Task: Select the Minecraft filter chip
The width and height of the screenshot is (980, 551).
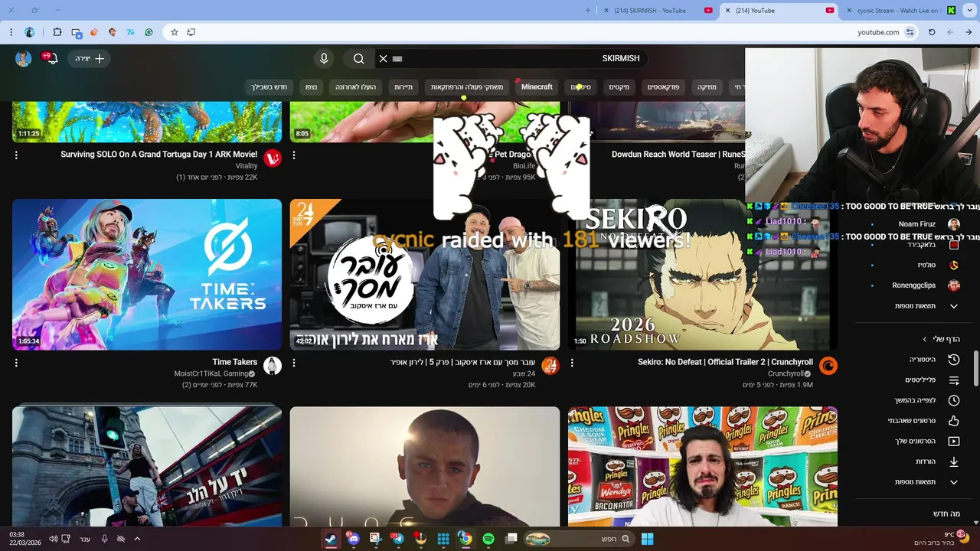Action: point(537,87)
